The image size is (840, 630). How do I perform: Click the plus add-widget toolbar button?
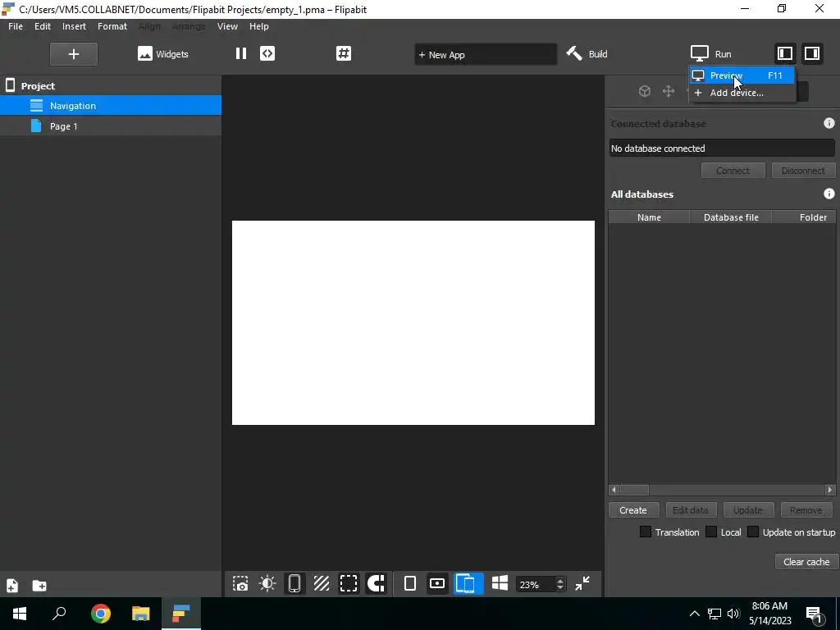pos(73,54)
